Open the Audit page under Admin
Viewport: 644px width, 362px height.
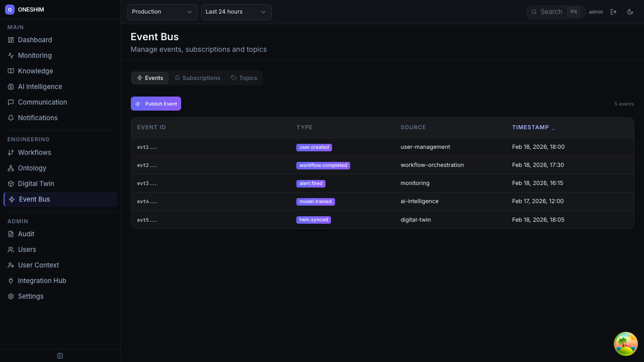point(26,234)
